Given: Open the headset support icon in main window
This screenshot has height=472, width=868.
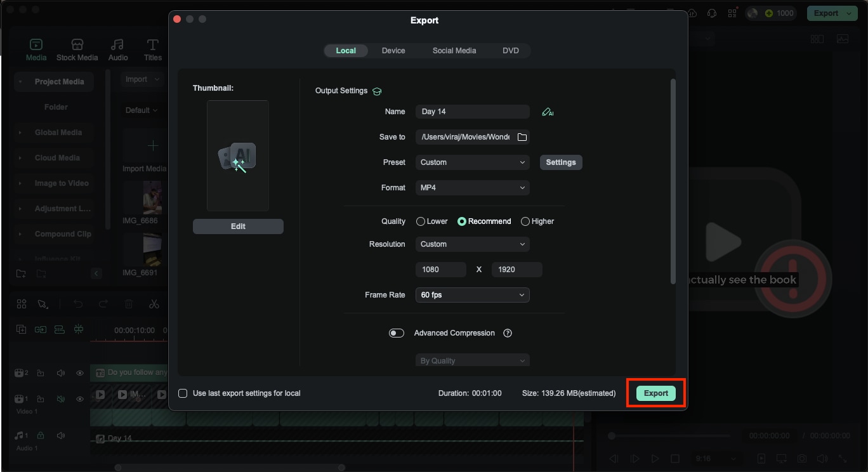Looking at the screenshot, I should tap(712, 13).
